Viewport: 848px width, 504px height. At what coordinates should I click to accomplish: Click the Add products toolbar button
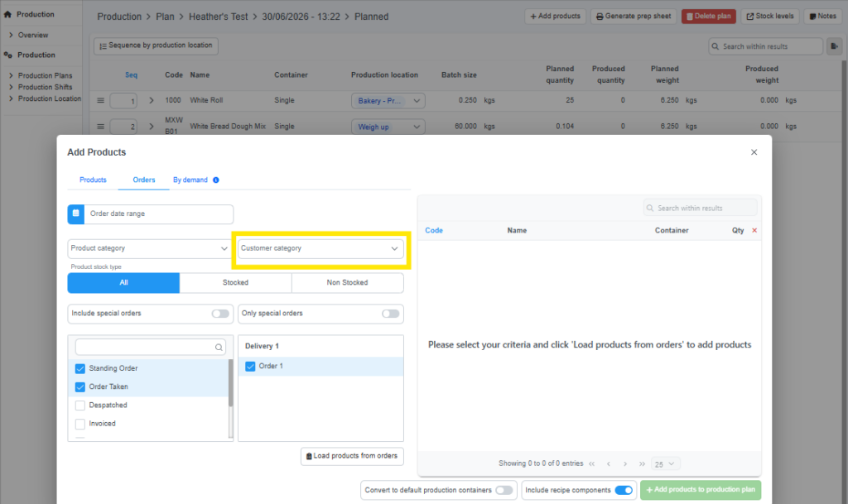coord(556,17)
